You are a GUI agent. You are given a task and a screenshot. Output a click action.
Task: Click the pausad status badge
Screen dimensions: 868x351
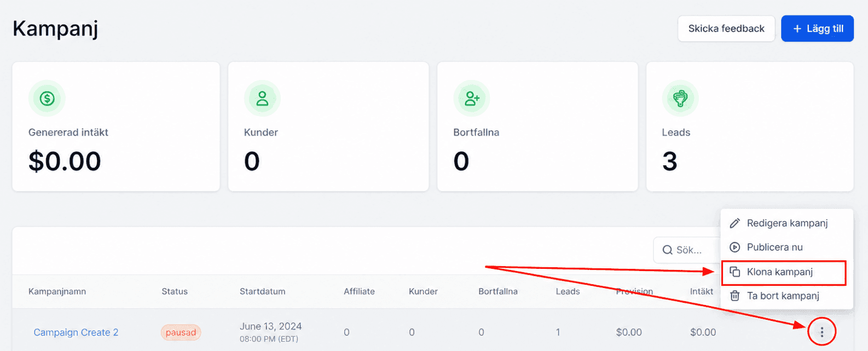click(x=181, y=332)
